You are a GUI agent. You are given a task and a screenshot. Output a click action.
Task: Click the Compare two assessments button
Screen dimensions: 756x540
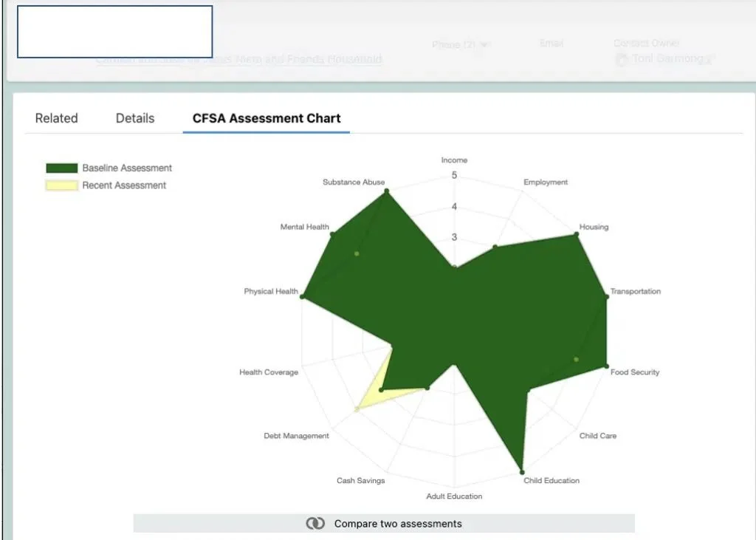(x=384, y=524)
